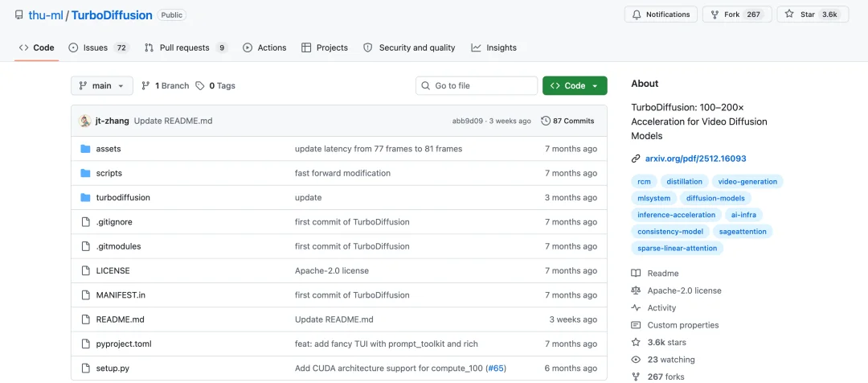The image size is (868, 383).
Task: View the 87 Commits history
Action: point(568,121)
